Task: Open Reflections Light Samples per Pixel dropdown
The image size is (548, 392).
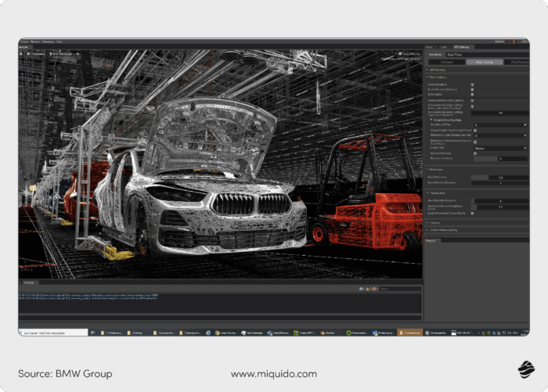Action: tap(500, 135)
